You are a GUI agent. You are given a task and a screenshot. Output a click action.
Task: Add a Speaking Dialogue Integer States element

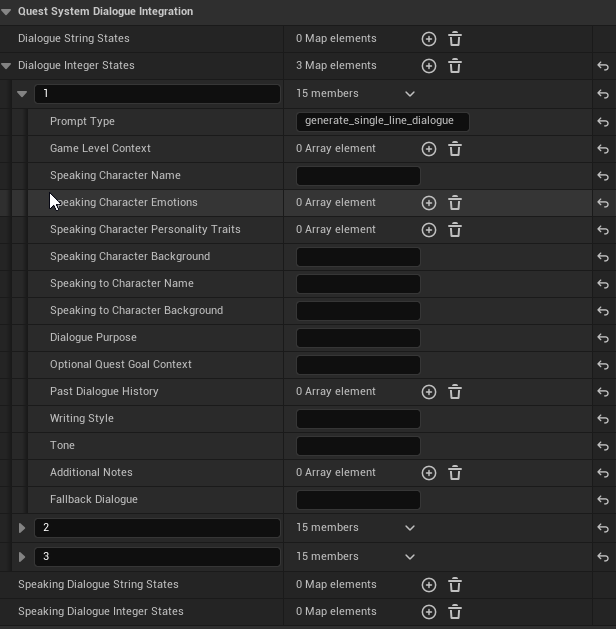(429, 612)
